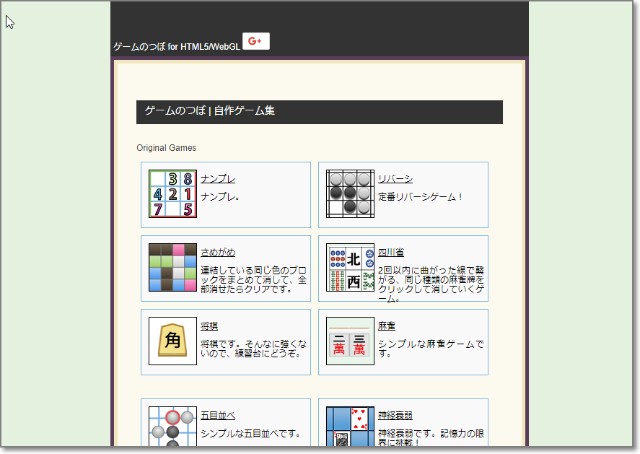
Task: Select the 将棋 title link
Action: 209,326
